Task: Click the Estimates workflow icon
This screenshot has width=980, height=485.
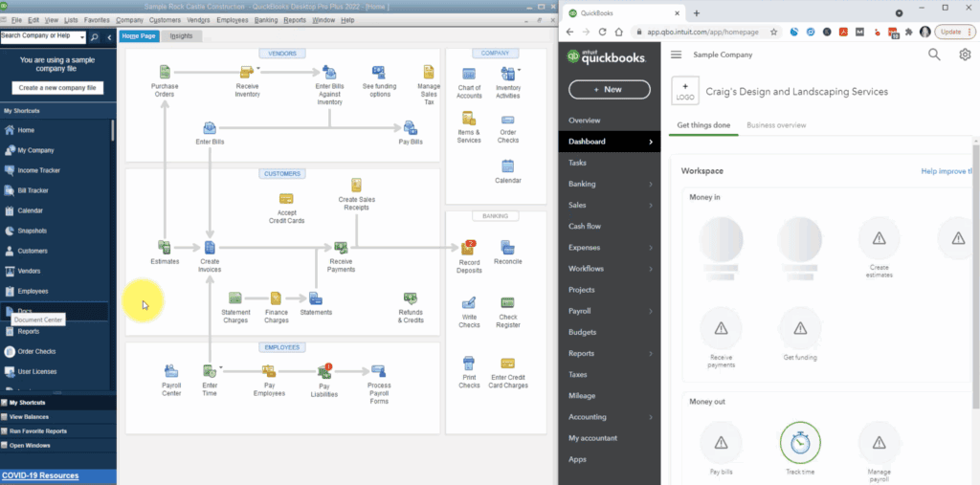Action: (165, 249)
